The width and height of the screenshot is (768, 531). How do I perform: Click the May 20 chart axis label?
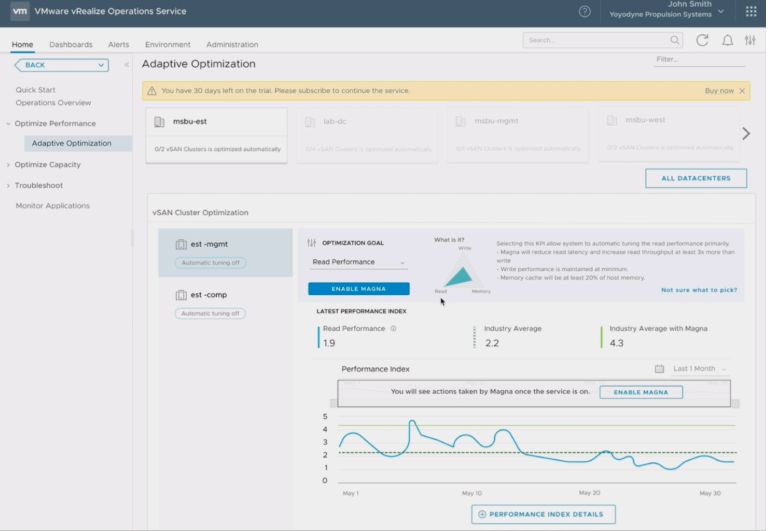589,493
